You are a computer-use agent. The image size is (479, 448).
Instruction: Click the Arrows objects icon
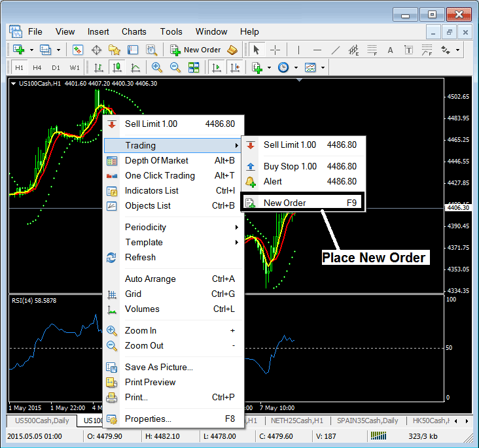(446, 50)
